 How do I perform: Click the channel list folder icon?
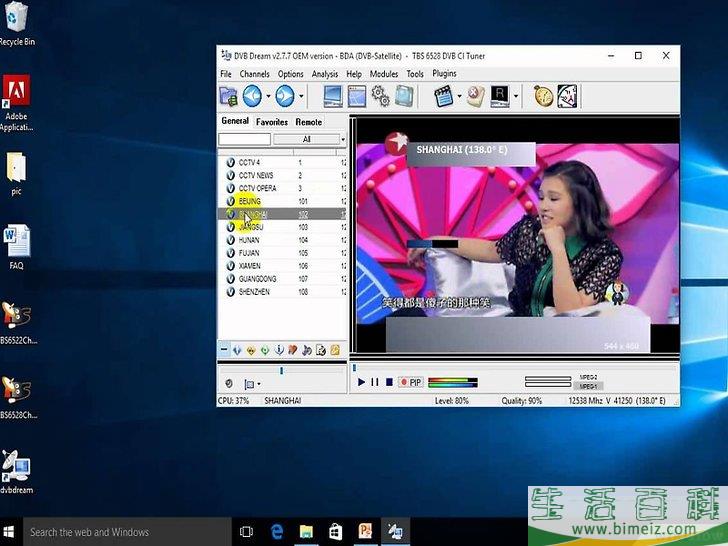tap(228, 96)
